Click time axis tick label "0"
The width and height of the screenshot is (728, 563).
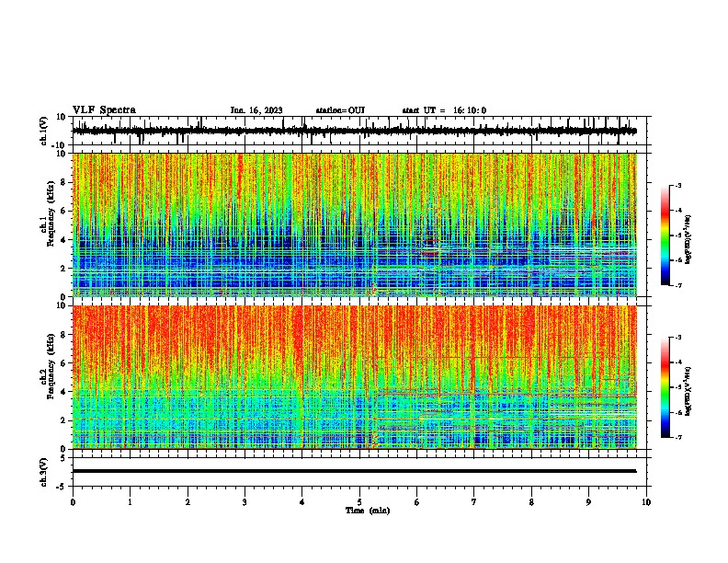click(73, 502)
